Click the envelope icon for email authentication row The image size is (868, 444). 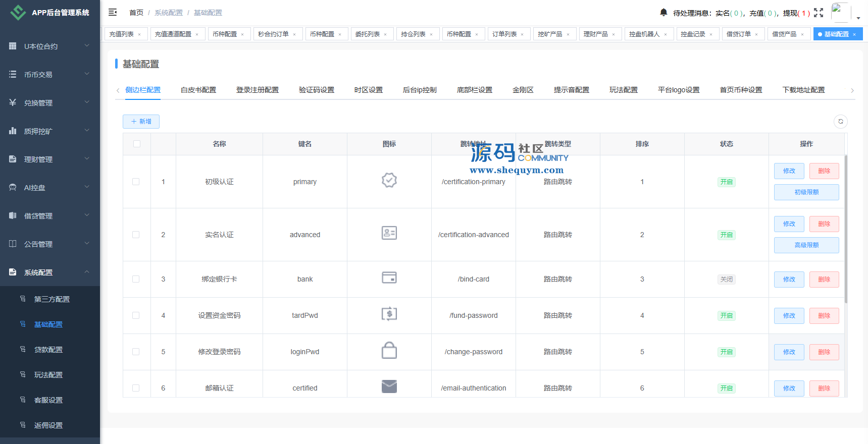(389, 387)
